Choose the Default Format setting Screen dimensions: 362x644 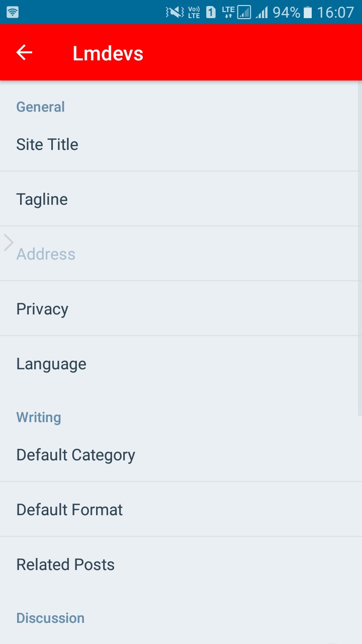tap(181, 509)
